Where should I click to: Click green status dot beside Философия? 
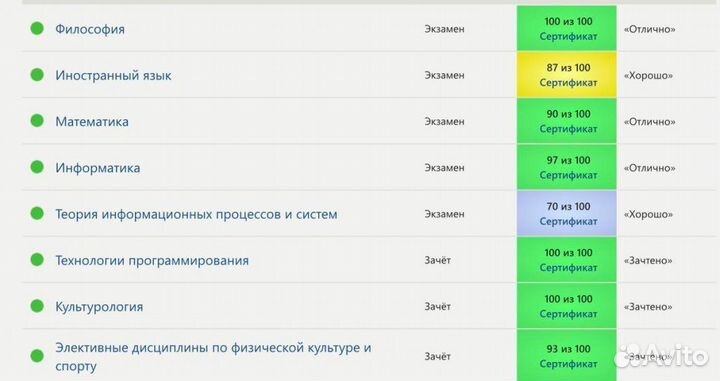37,28
